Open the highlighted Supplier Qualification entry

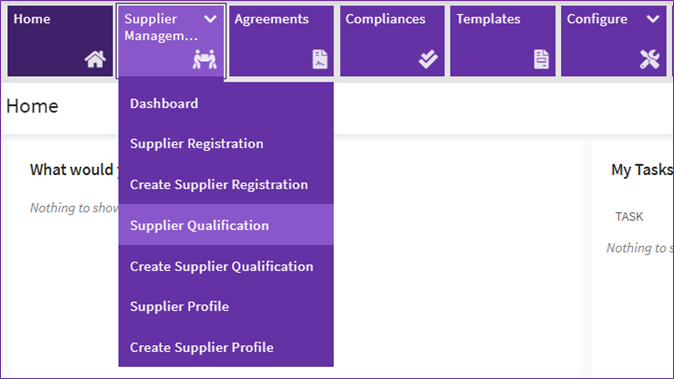[226, 225]
